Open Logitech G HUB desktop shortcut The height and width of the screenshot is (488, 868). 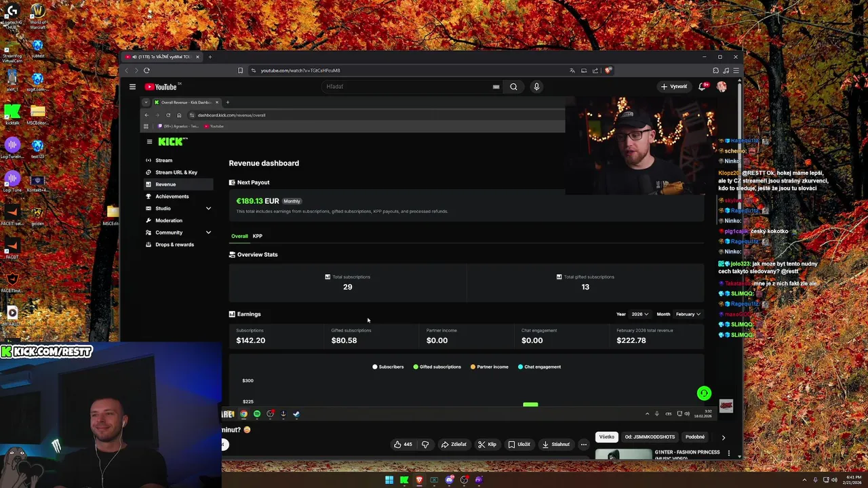[12, 16]
